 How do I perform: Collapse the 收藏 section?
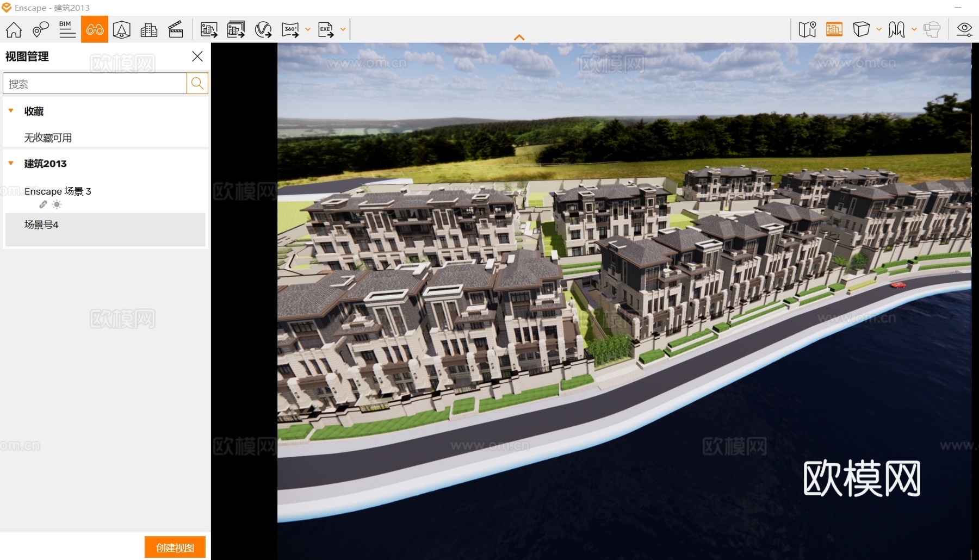(x=11, y=110)
